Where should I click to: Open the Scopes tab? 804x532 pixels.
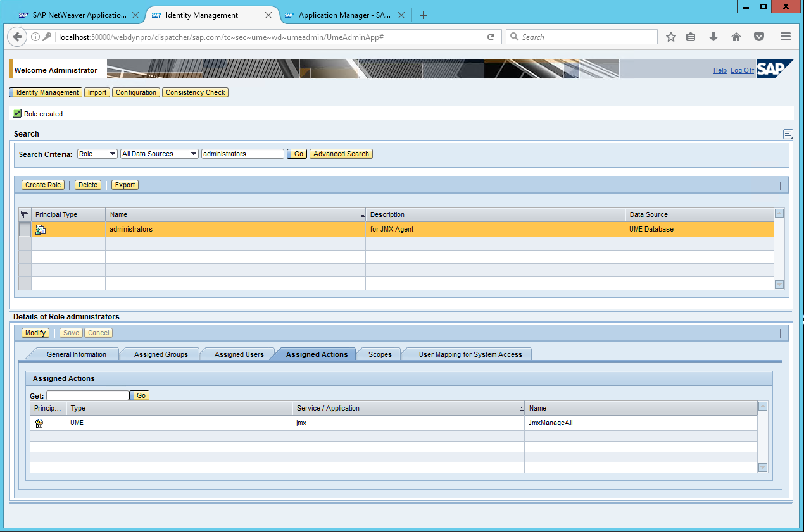[380, 354]
